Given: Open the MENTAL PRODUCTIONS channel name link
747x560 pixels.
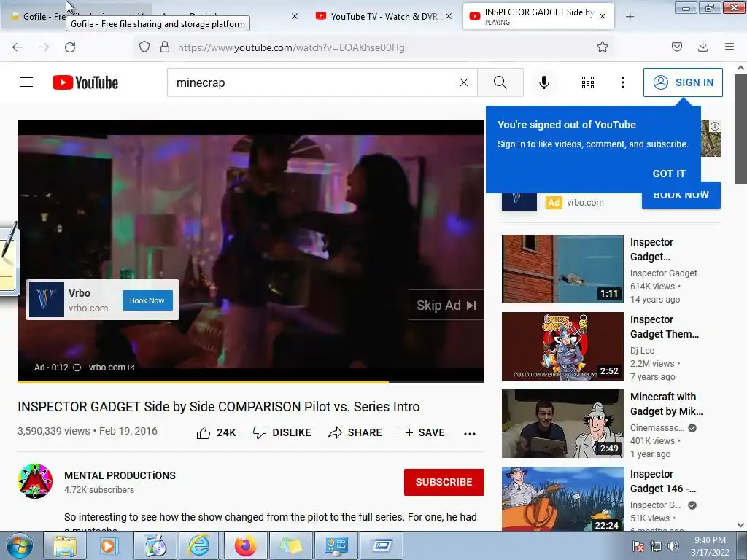Looking at the screenshot, I should coord(120,475).
